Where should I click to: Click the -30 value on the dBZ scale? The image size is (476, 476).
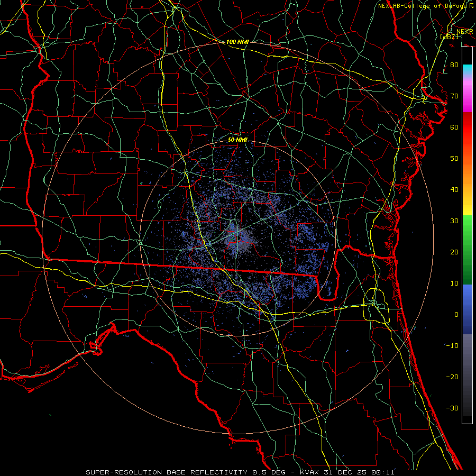tap(452, 408)
